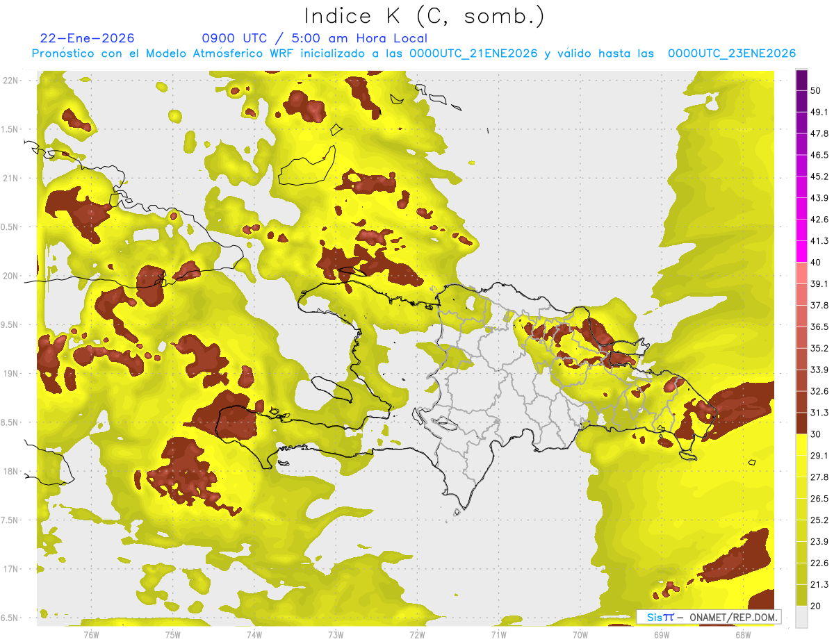Pick the bright yellow swatch between 29.1 and 30
834x644 pixels.
801,445
